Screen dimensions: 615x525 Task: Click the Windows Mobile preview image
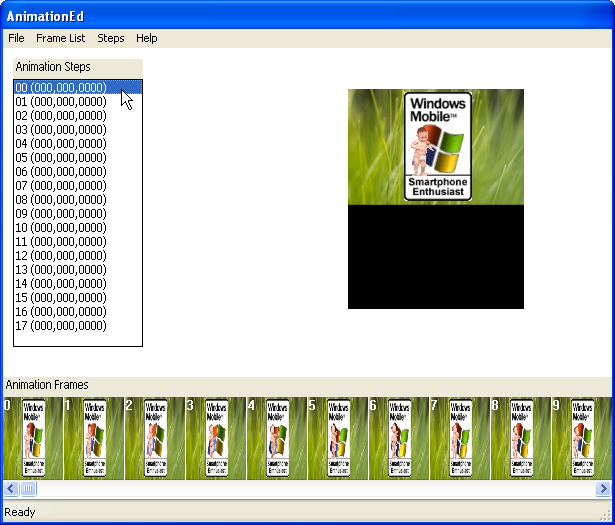click(x=436, y=199)
